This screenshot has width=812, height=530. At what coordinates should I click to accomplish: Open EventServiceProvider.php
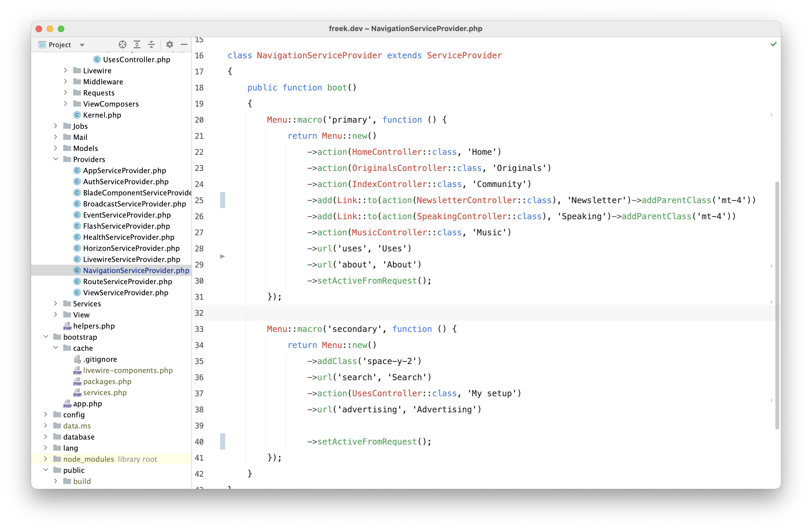pyautogui.click(x=127, y=215)
